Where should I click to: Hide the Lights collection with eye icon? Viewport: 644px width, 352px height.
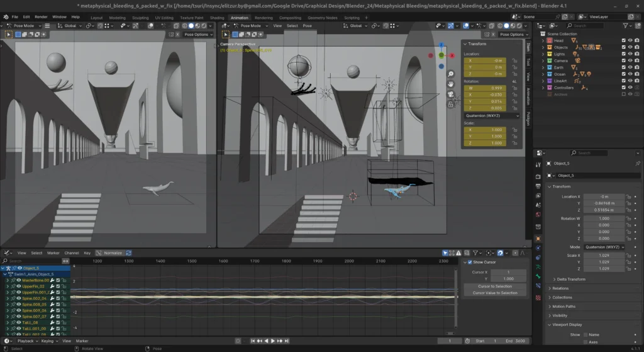tap(630, 54)
